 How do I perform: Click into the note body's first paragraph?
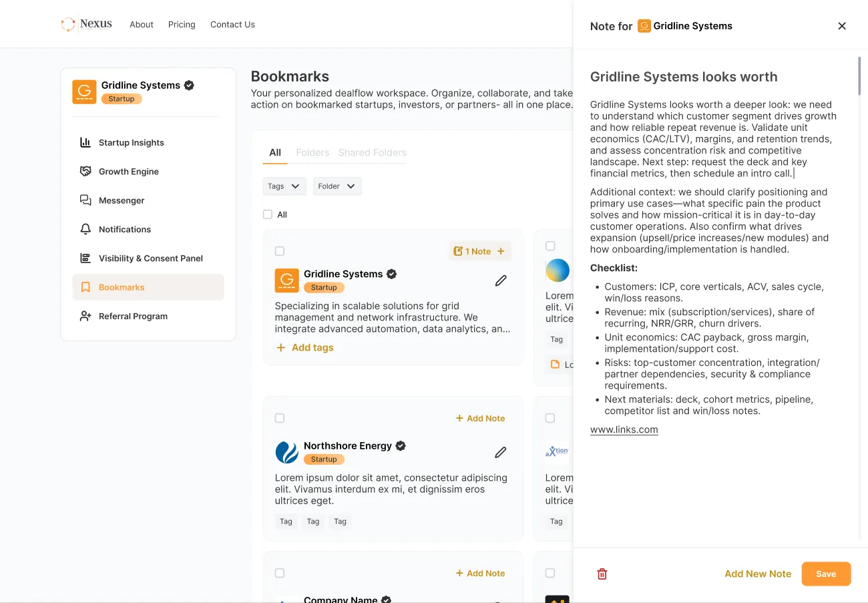coord(714,139)
